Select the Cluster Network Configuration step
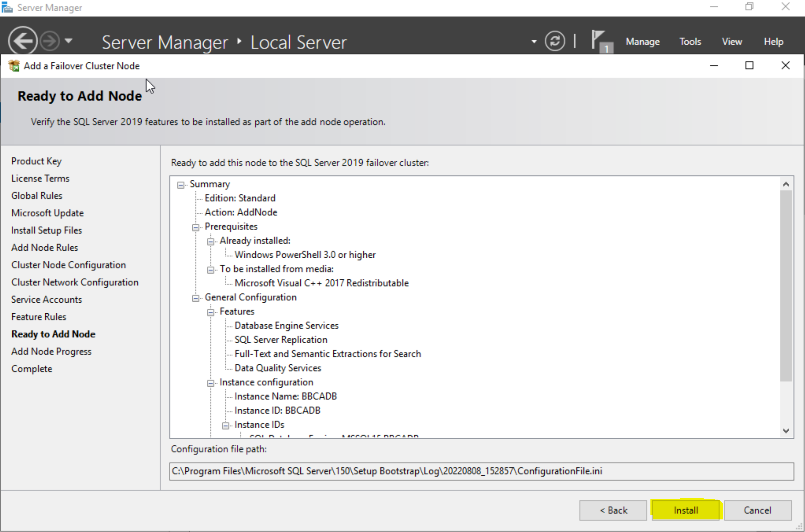The height and width of the screenshot is (532, 805). 75,282
